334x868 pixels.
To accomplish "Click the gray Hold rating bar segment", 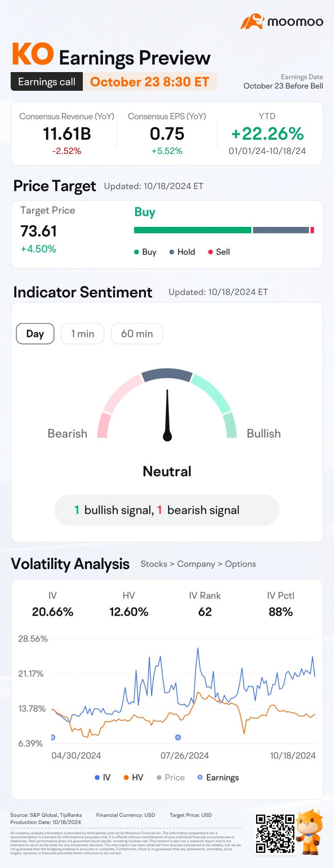I will pos(281,230).
